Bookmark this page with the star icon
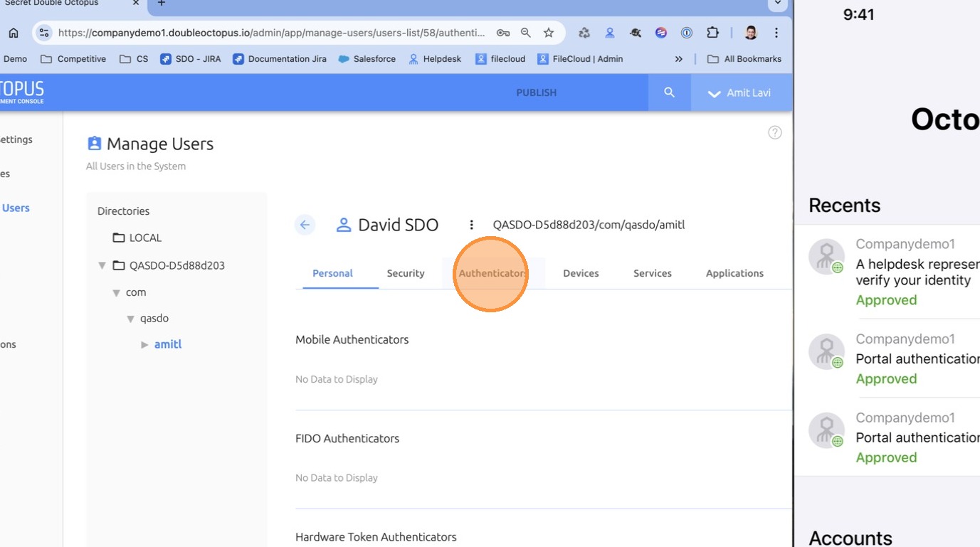The width and height of the screenshot is (980, 547). (549, 33)
